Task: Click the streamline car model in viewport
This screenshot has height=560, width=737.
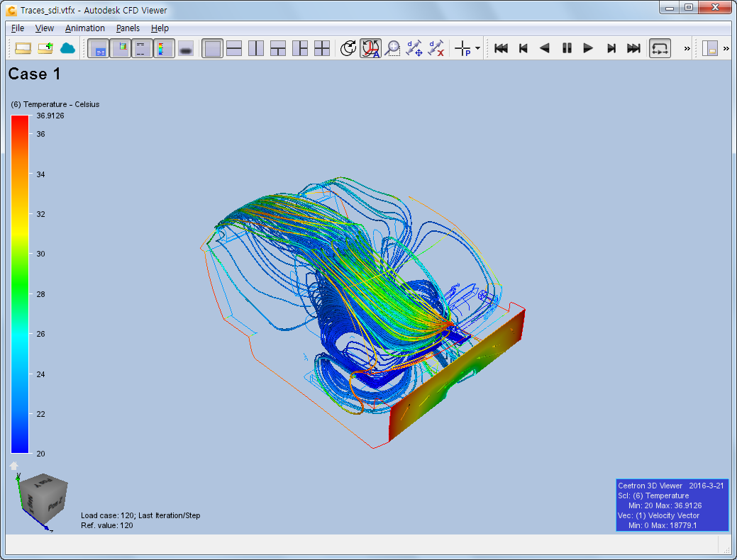Action: 363,313
